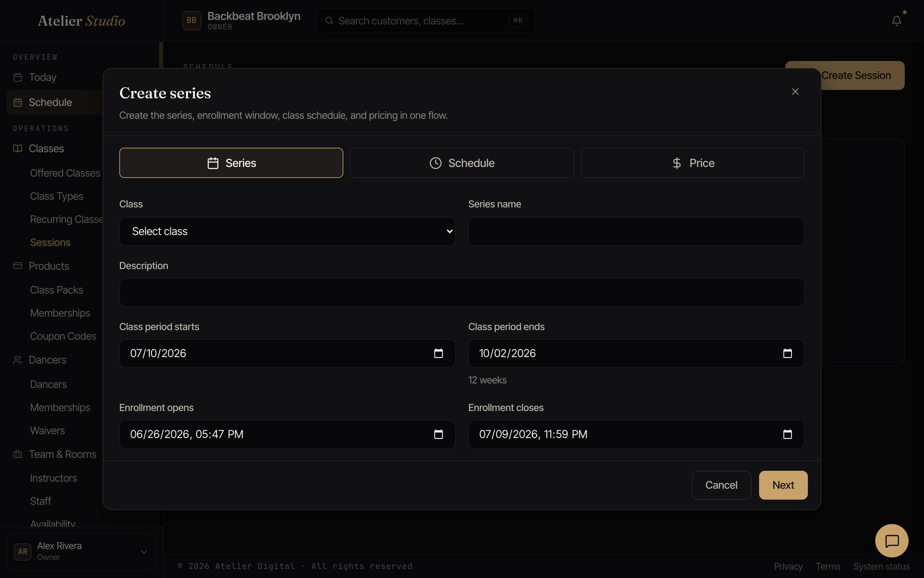Open Classes section in the sidebar

coord(46,149)
